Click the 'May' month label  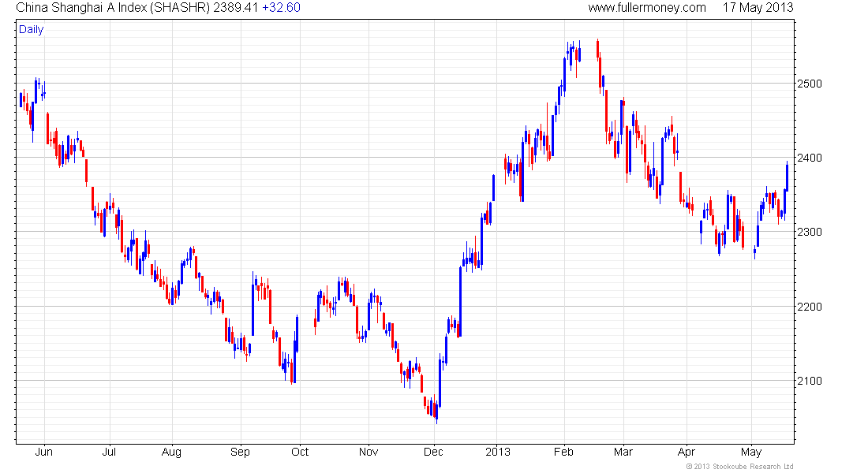coord(751,453)
